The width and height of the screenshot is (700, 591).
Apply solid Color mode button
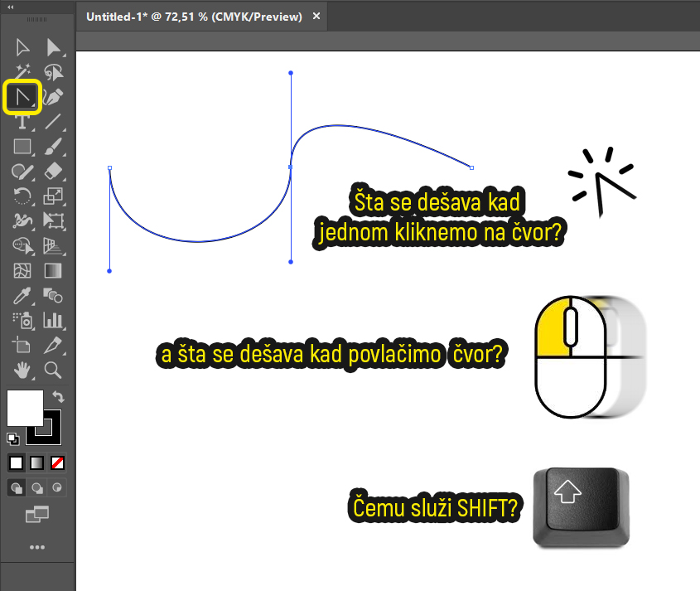pyautogui.click(x=16, y=463)
